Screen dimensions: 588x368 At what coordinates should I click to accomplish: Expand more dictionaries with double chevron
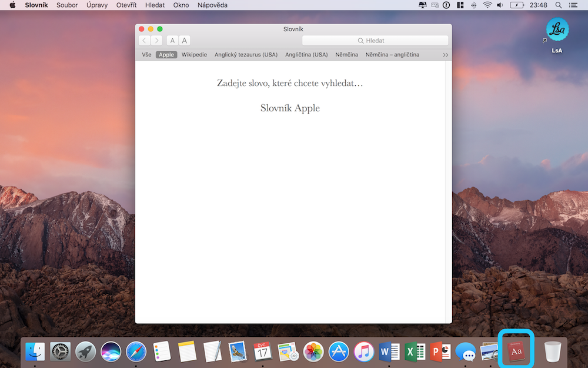(446, 55)
